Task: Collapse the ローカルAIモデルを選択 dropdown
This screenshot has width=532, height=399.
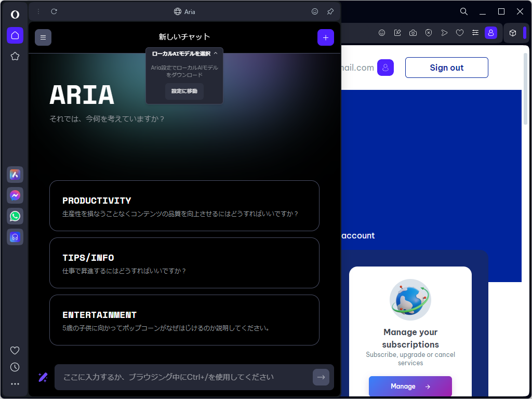Action: (x=215, y=52)
